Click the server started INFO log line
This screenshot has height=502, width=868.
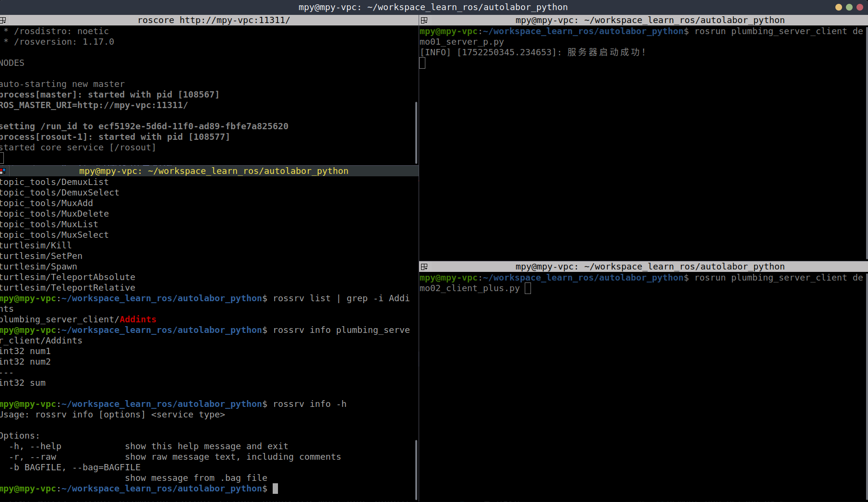click(533, 52)
